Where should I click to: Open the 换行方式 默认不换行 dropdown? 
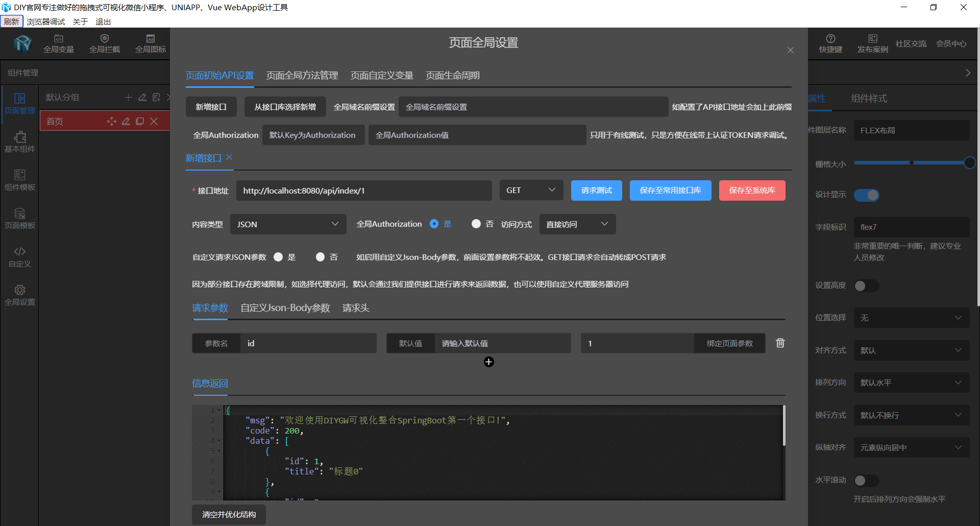point(912,415)
